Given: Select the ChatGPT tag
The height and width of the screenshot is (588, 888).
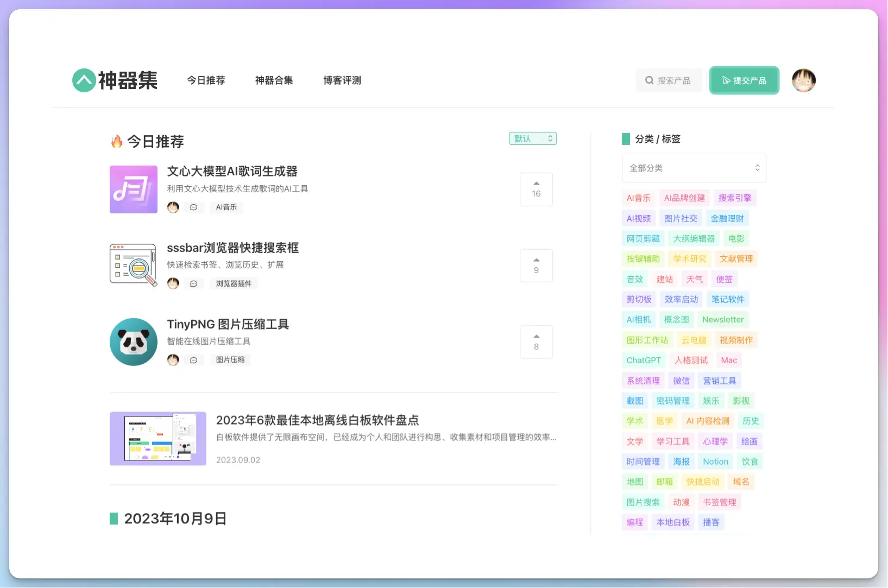Looking at the screenshot, I should point(644,361).
